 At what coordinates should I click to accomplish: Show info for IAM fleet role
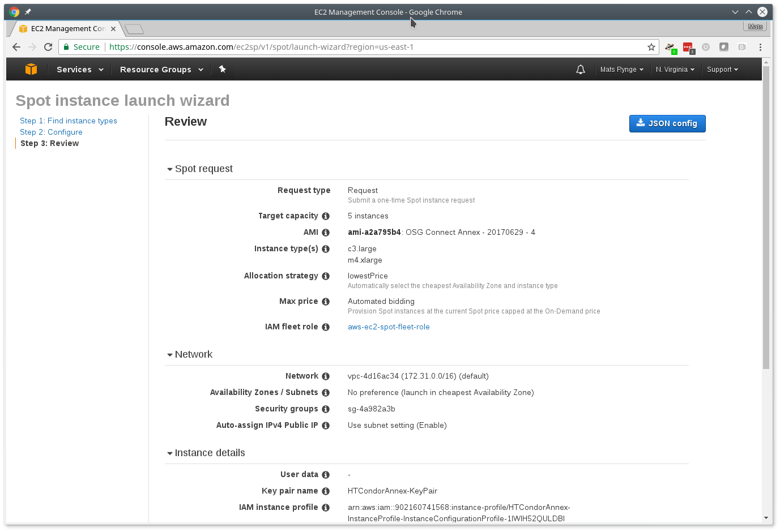coord(326,327)
